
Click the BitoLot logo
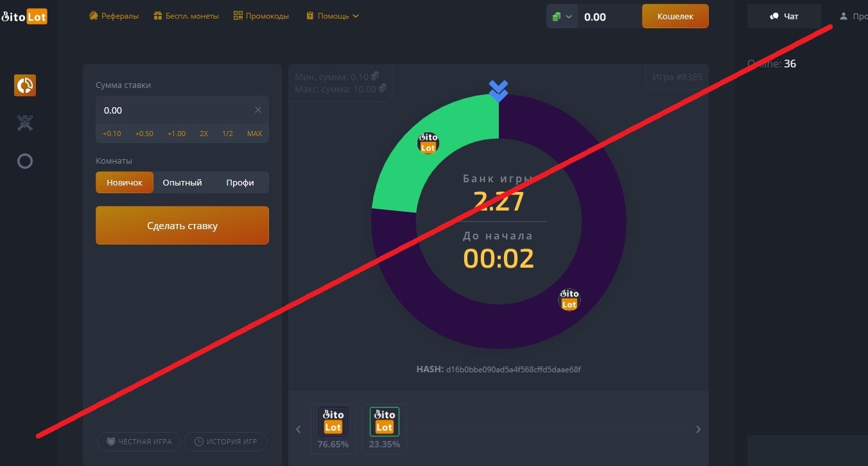coord(24,17)
